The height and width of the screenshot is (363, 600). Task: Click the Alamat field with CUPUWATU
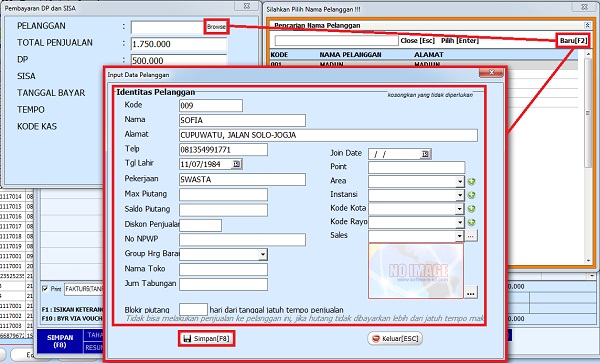(x=328, y=135)
